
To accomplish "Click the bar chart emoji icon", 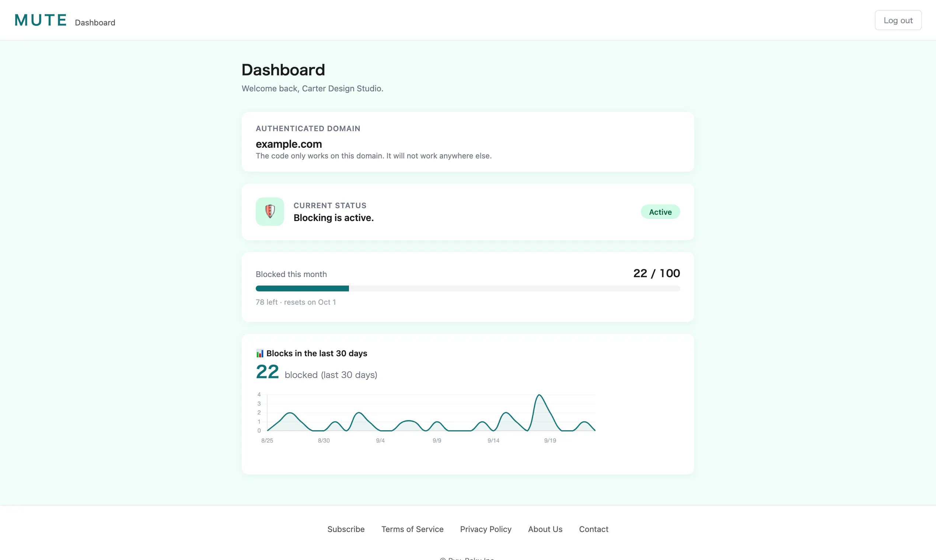I will tap(260, 353).
